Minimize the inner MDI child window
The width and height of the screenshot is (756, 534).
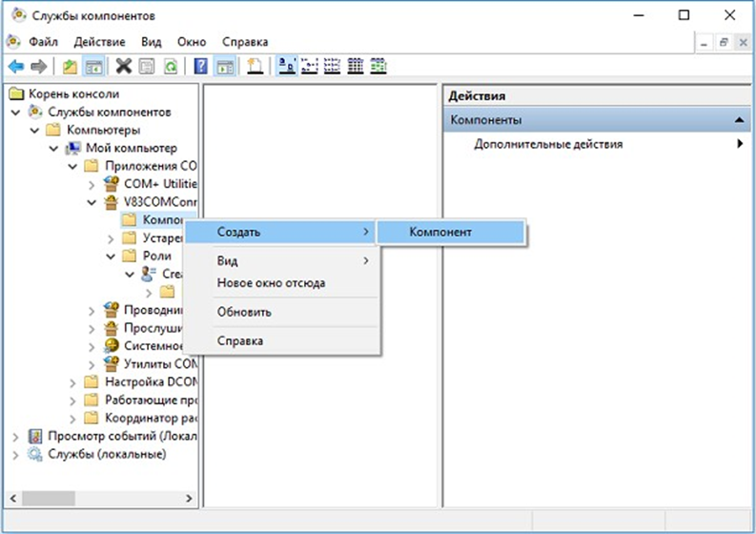tap(704, 43)
